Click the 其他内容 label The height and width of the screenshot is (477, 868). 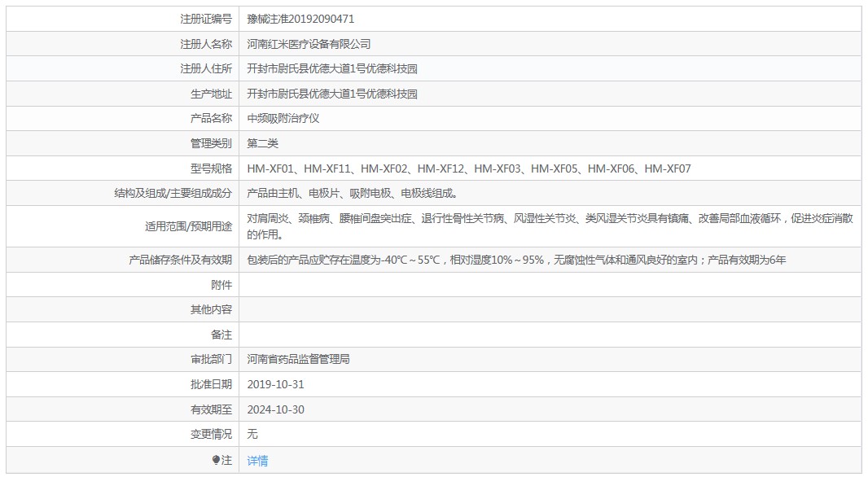212,309
